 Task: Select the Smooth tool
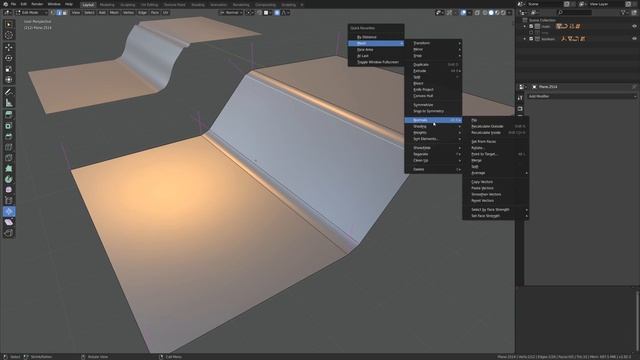(9, 190)
